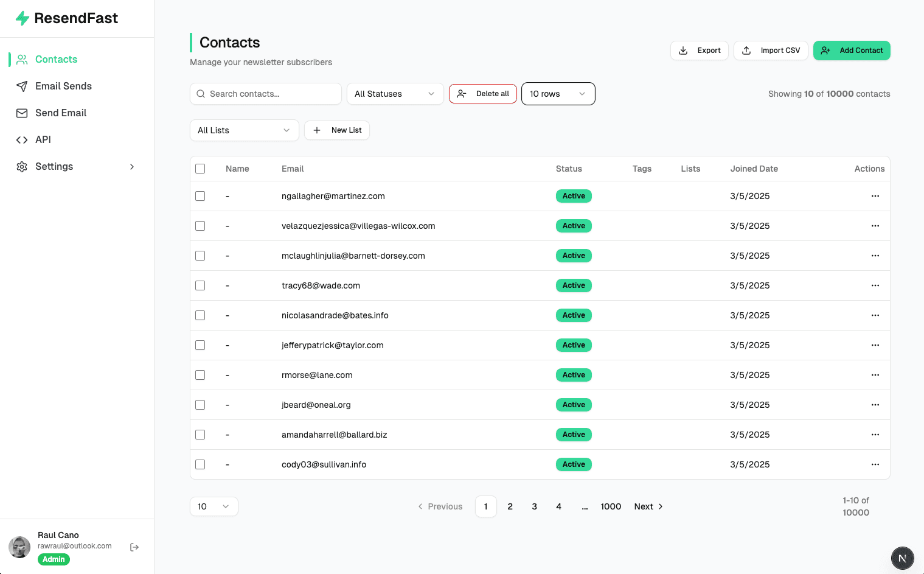Click the contacts search input field

265,94
